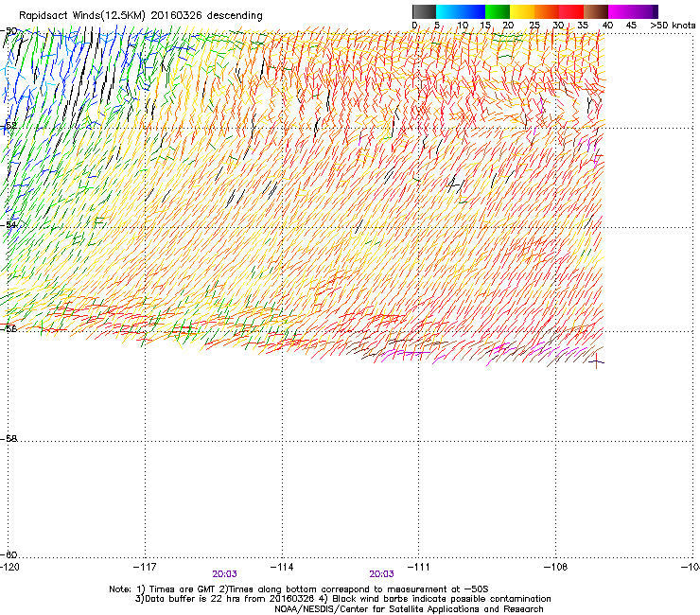Select the -60 latitude axis label
This screenshot has height=615, width=700.
coord(9,554)
